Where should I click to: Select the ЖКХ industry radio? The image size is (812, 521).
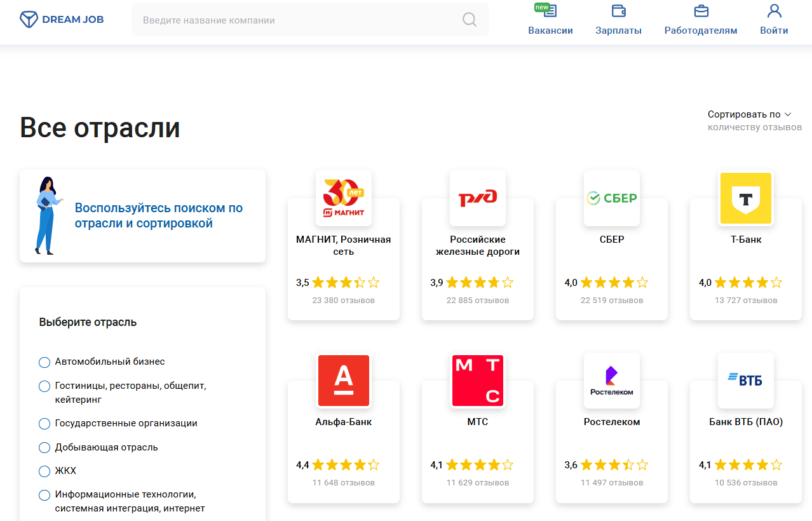[x=44, y=471]
